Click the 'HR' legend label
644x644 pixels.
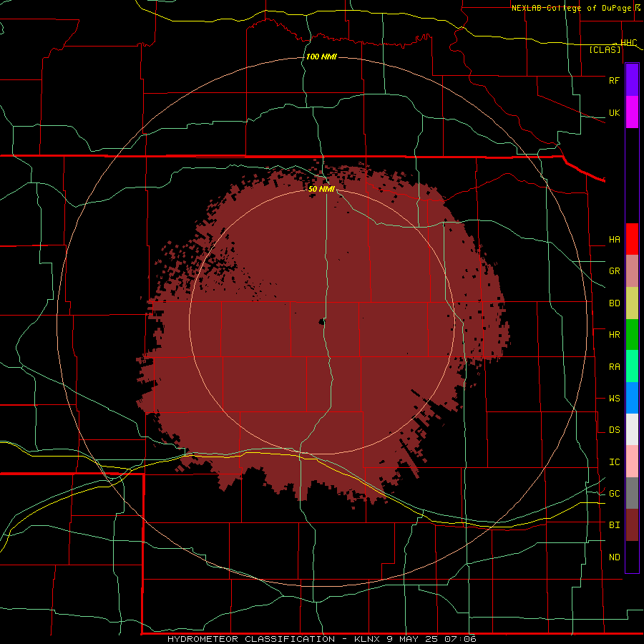[614, 335]
